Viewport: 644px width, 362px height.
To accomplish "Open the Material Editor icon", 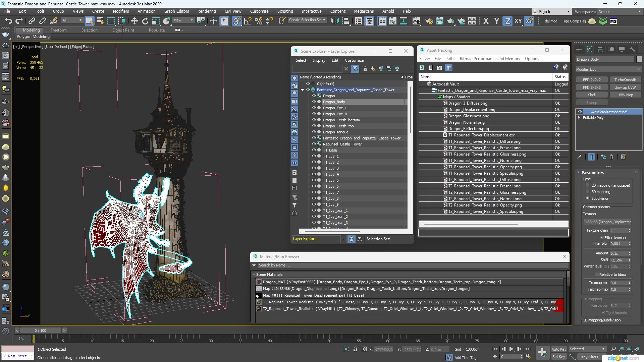I will point(416,21).
